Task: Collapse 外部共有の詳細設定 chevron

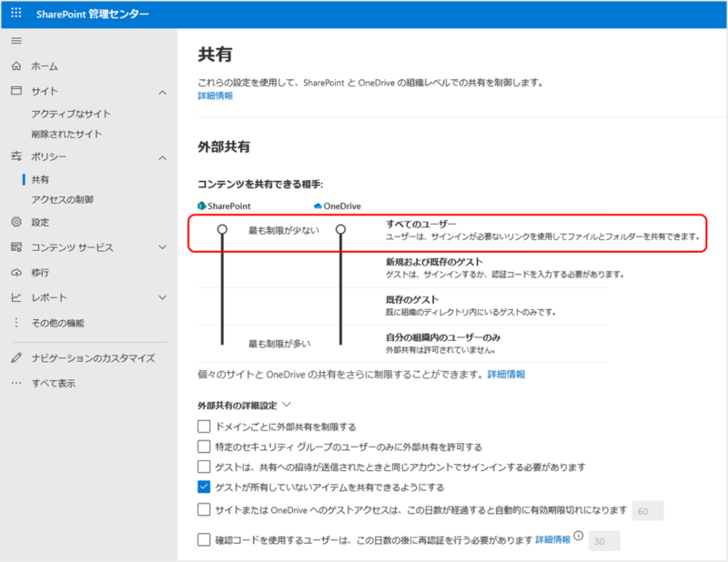Action: tap(287, 405)
